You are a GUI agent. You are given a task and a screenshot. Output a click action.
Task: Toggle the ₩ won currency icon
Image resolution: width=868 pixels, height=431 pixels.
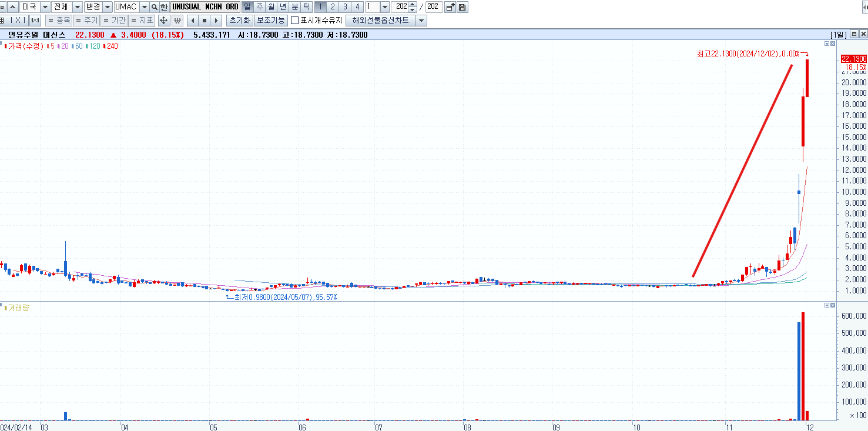coord(177,21)
